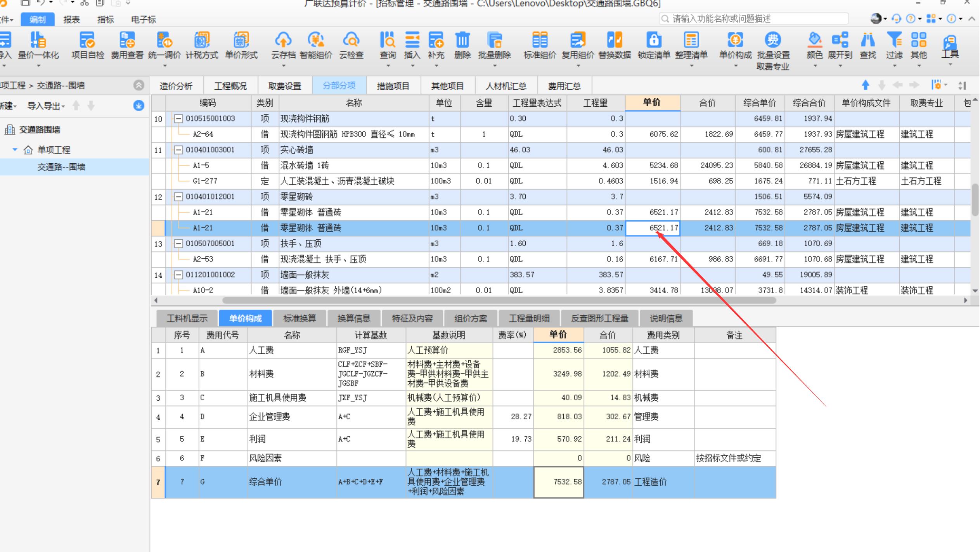The image size is (980, 552).
Task: Run 云检查 tool
Action: coord(351,45)
